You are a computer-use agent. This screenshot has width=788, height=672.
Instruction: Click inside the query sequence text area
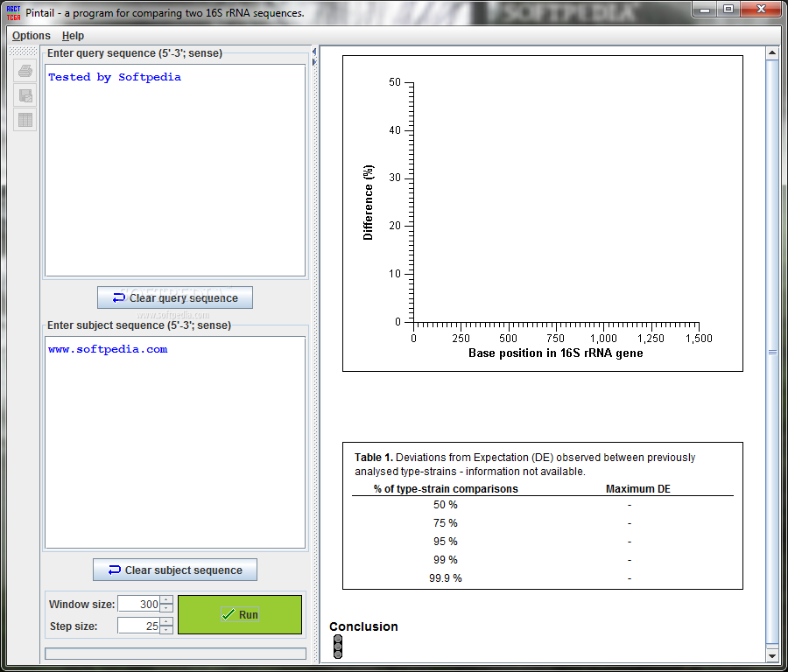click(x=175, y=171)
